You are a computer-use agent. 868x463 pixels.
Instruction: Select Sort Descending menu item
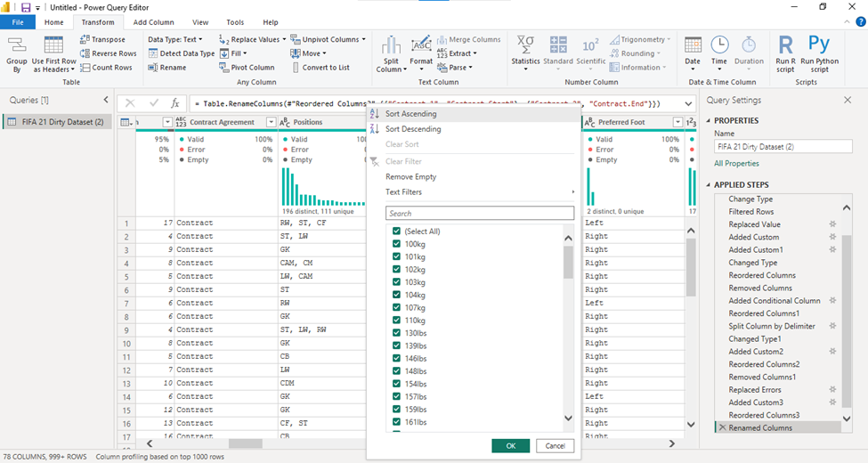[x=474, y=128]
